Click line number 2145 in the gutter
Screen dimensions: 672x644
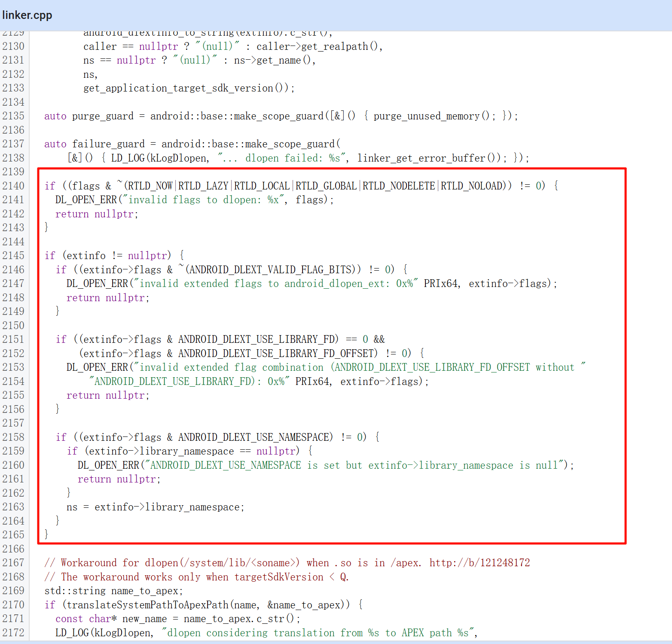click(x=13, y=256)
